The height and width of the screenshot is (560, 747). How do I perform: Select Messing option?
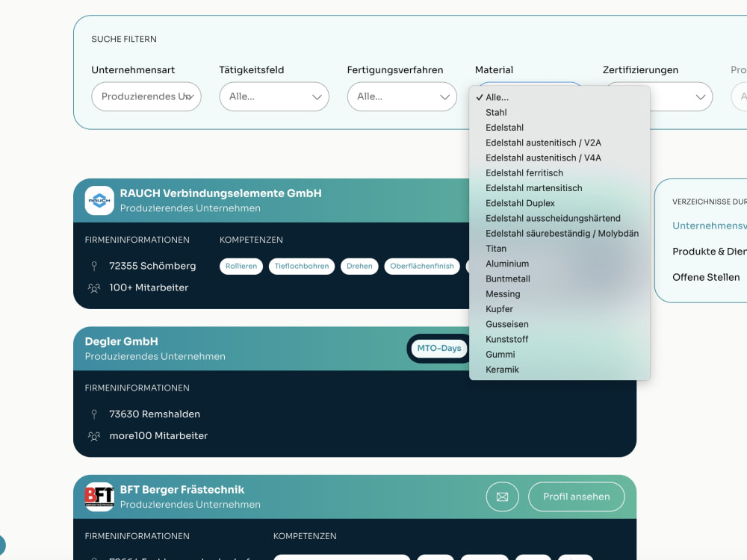[x=560, y=293]
